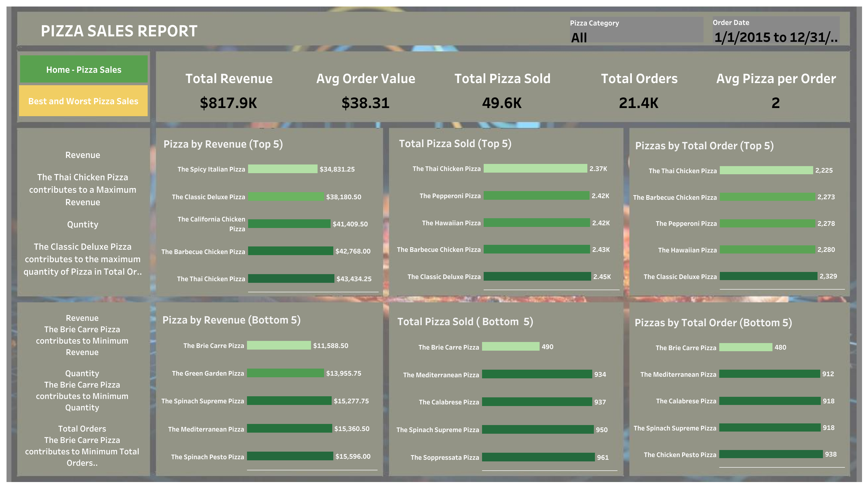Click the $13,955.75 revenue label
The height and width of the screenshot is (488, 868).
point(344,373)
